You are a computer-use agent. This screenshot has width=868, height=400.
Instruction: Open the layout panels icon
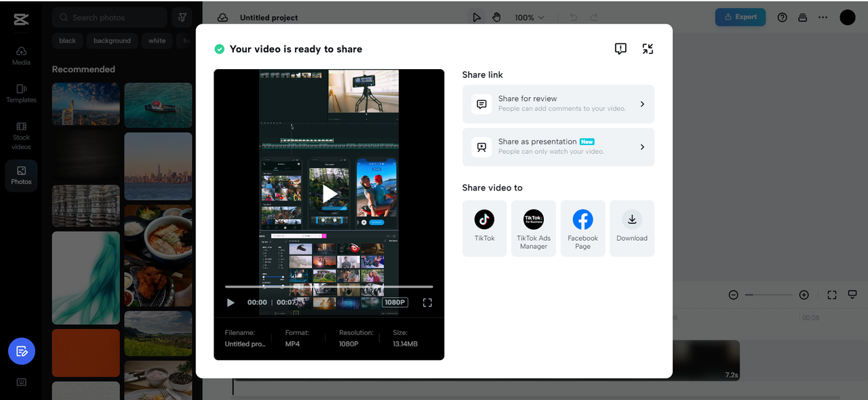click(x=802, y=18)
